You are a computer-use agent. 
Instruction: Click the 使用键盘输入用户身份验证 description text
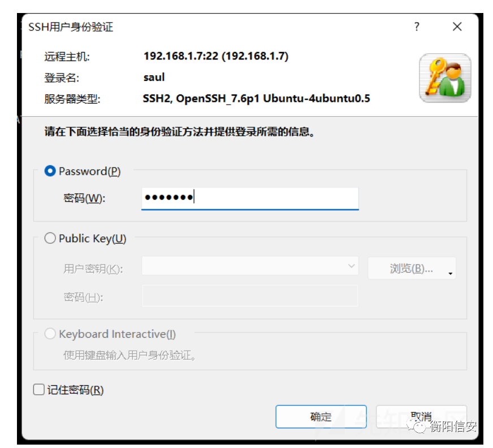click(130, 355)
